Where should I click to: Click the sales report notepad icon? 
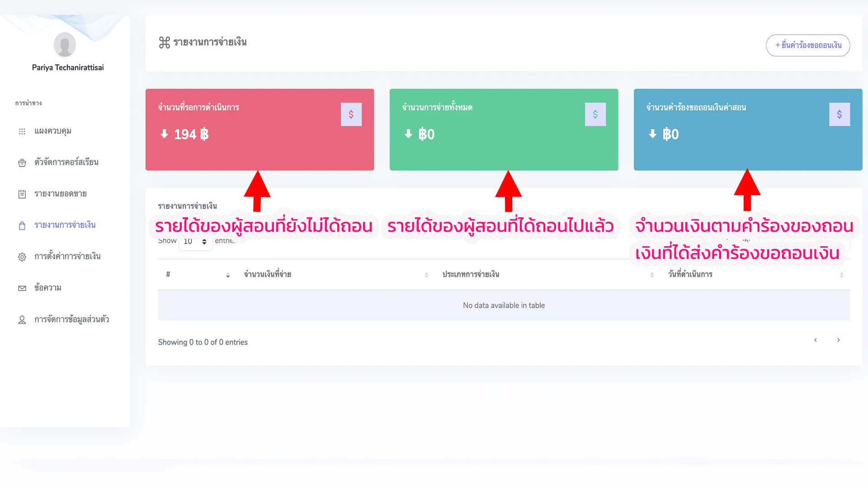[22, 194]
